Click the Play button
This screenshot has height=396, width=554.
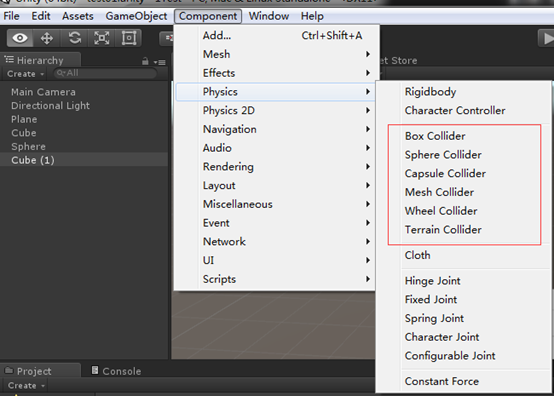pos(546,38)
